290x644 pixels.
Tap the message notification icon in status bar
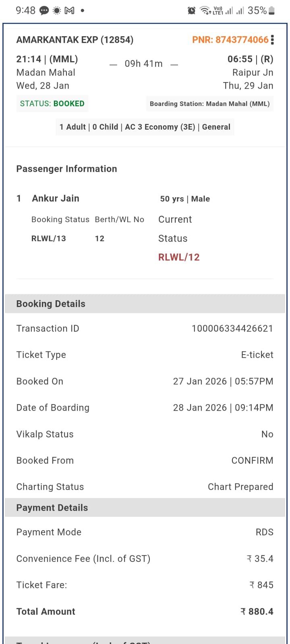coord(44,11)
